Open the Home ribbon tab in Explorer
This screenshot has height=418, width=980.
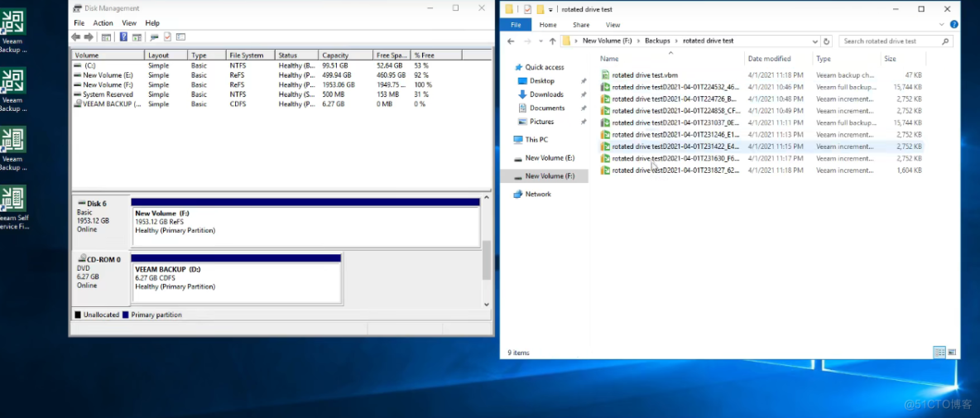pos(548,25)
